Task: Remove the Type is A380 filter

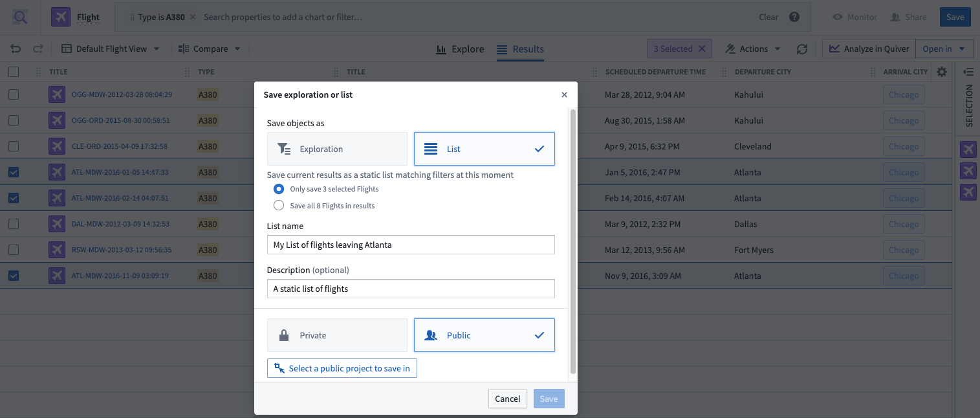Action: (192, 17)
